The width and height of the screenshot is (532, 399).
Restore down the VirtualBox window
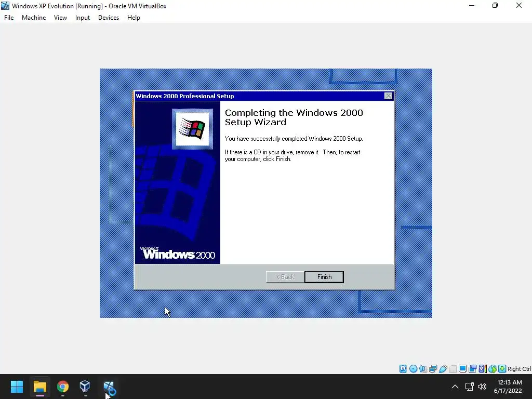(x=495, y=5)
